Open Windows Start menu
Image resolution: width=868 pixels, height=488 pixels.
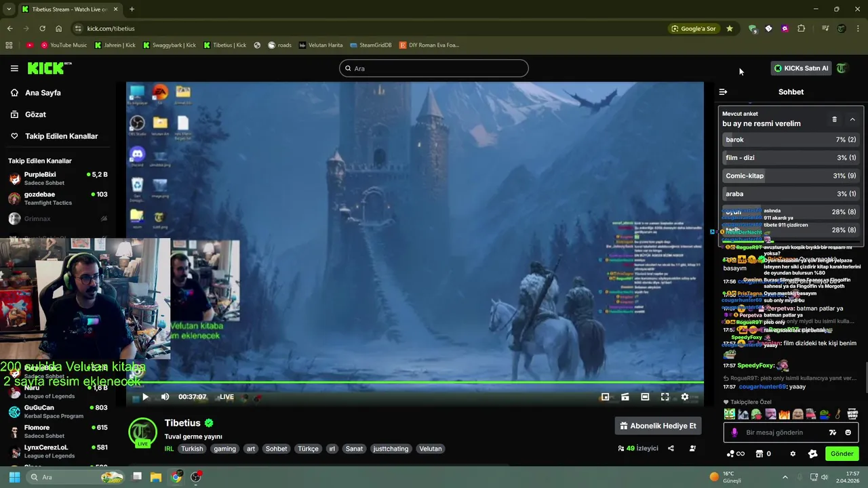coord(14,477)
